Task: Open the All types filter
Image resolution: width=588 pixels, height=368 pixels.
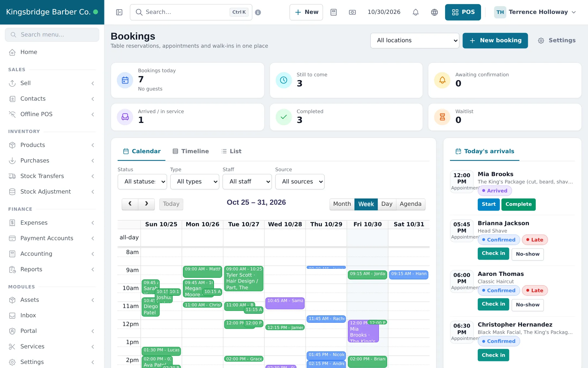Action: 195,182
